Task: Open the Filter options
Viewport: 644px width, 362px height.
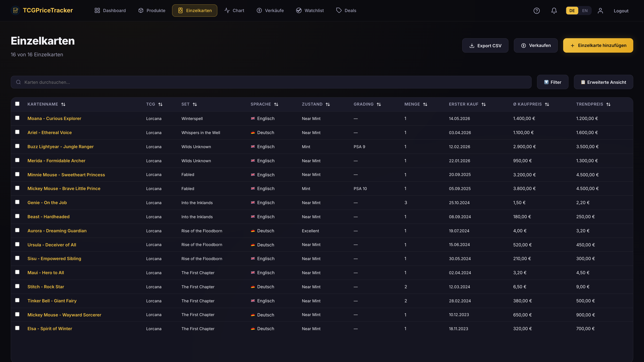Action: tap(552, 82)
